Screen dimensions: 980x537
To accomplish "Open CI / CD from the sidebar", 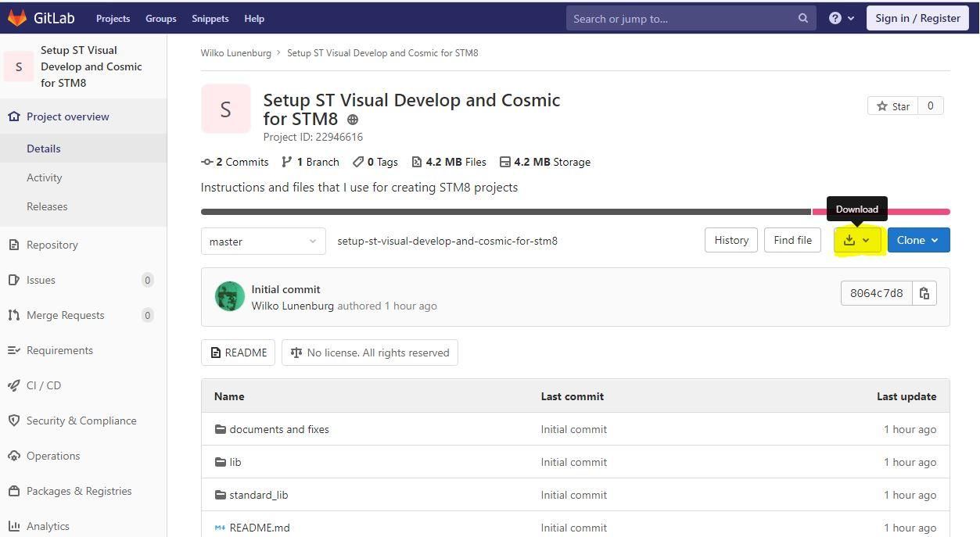I will tap(43, 385).
